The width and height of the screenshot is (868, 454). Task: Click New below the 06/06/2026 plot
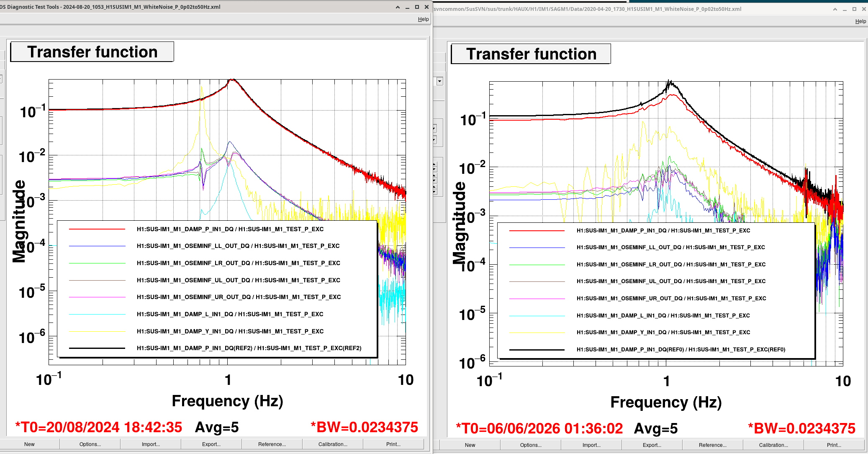click(470, 445)
